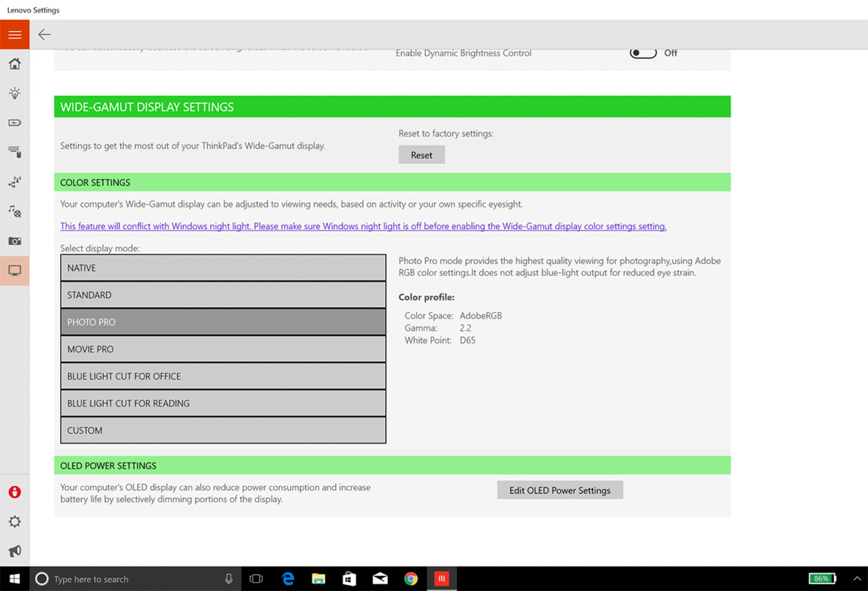Viewport: 868px width, 591px height.
Task: Open the Windows night light conflict link
Action: tap(363, 226)
